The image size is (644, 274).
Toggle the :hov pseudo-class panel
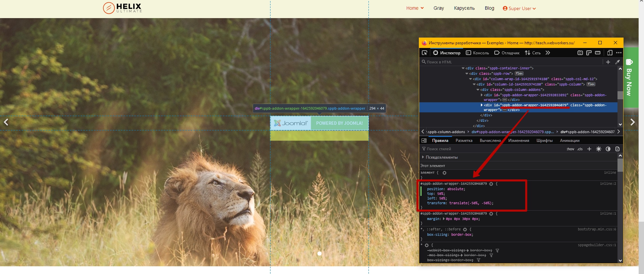click(570, 149)
